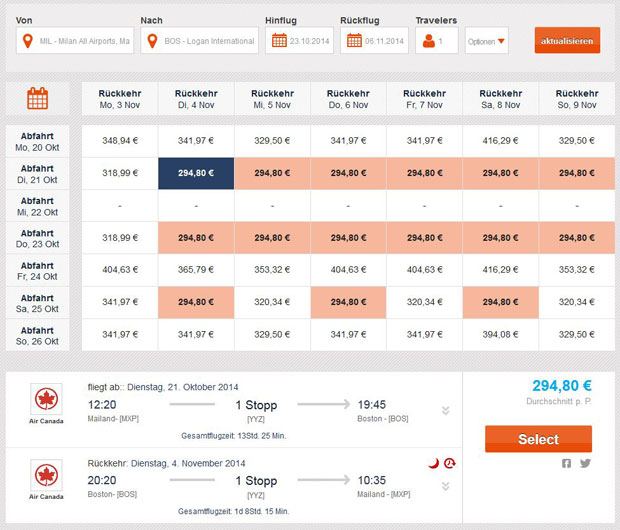Click the 416,29 € price for Mo, 20 Okt
Screen dimensions: 620x530
click(x=500, y=141)
